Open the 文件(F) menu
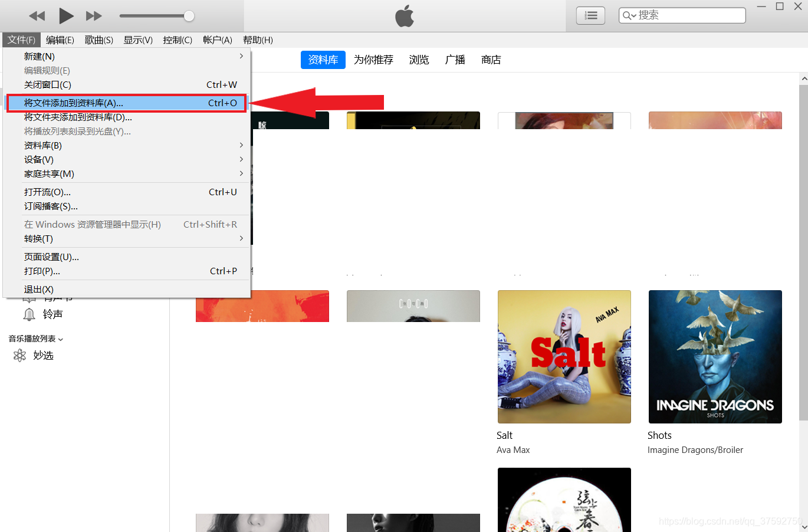This screenshot has width=808, height=532. coord(21,40)
